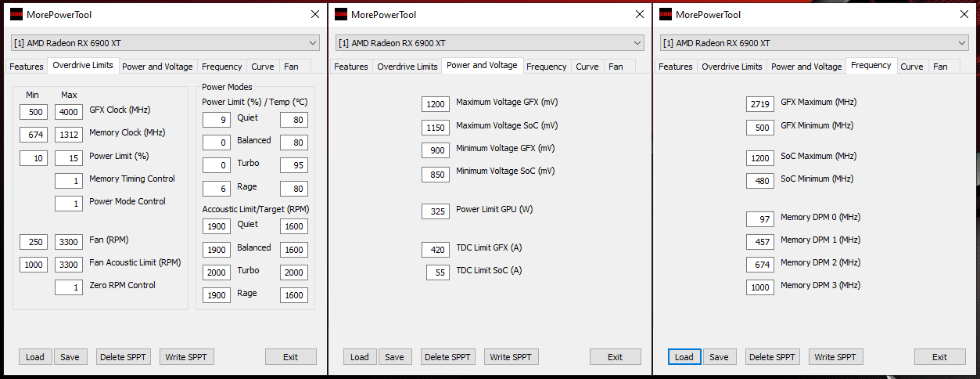Switch to Features tab in left window
980x379 pixels.
(x=27, y=67)
